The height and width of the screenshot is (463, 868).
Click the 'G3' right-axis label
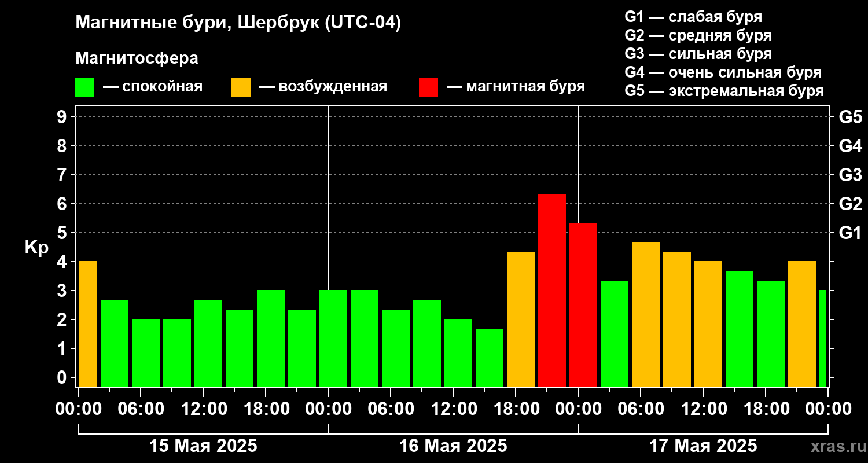click(x=850, y=175)
